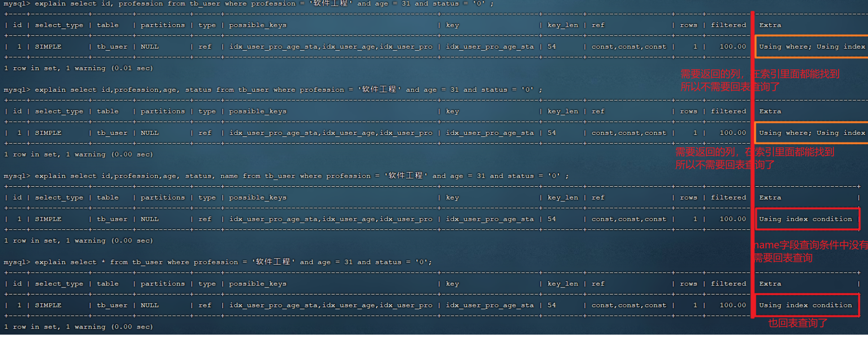Click the red-boxed 'Using index condition' in the last result

tap(805, 305)
